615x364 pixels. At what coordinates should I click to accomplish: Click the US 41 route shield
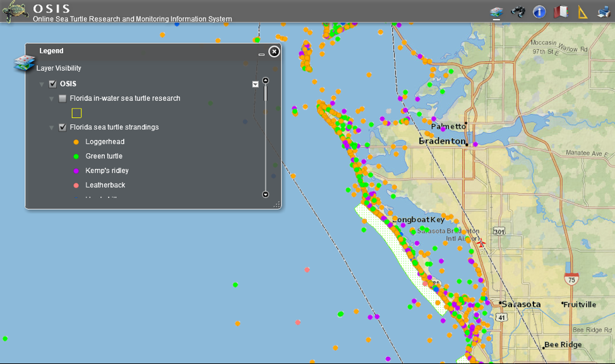click(501, 317)
